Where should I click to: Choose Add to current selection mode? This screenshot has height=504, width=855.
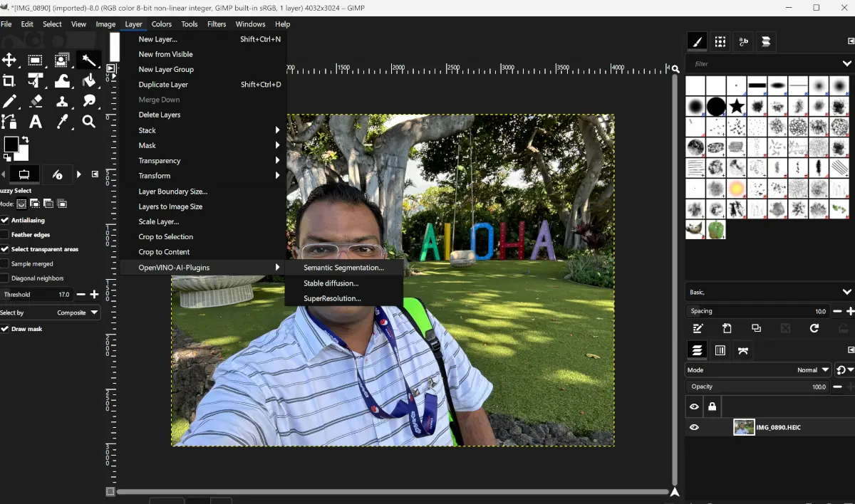(x=35, y=204)
